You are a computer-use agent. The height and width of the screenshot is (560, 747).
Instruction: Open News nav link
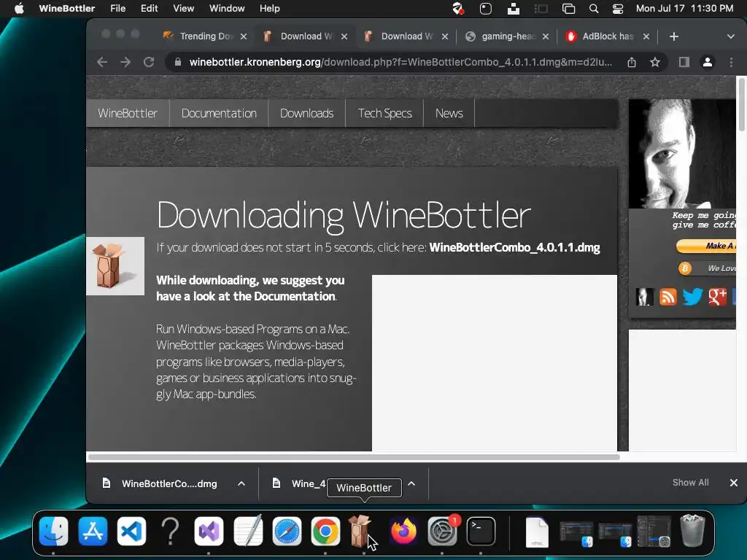pyautogui.click(x=449, y=113)
